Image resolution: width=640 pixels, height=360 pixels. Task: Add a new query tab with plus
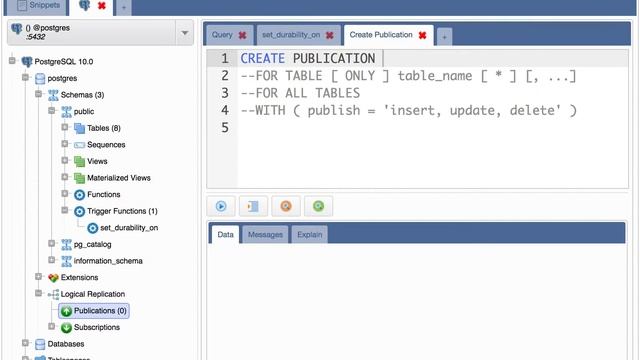(x=444, y=37)
